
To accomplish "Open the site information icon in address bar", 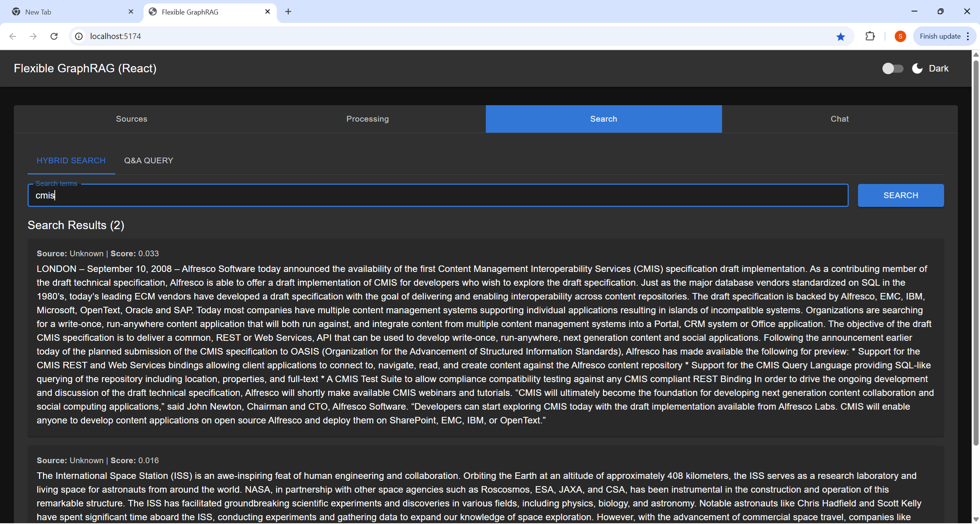I will 78,36.
